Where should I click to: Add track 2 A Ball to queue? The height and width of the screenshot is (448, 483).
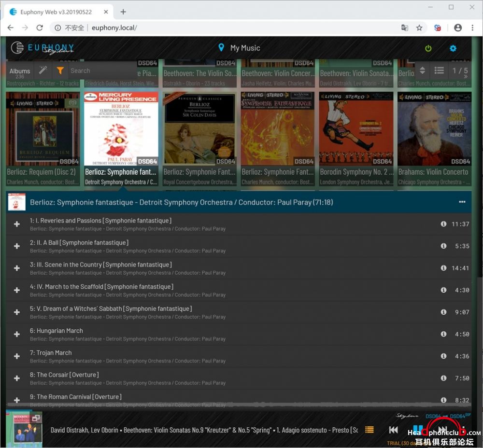point(17,246)
